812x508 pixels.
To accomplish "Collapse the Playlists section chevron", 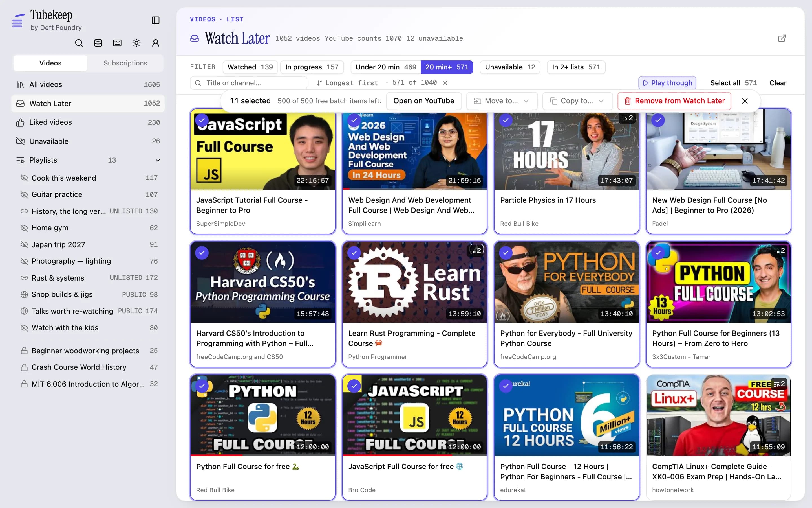I will pyautogui.click(x=158, y=160).
